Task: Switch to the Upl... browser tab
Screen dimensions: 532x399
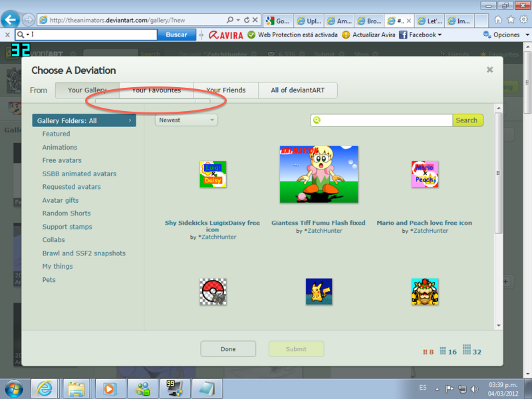Action: (309, 21)
